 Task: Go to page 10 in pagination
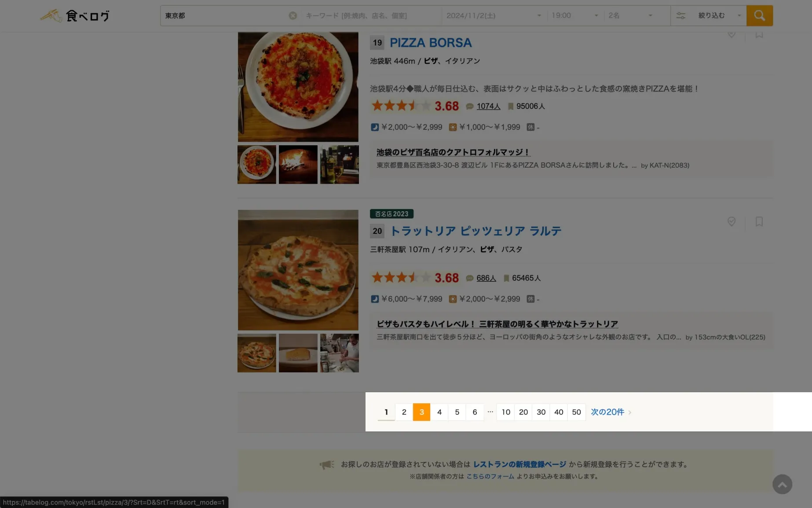tap(505, 412)
